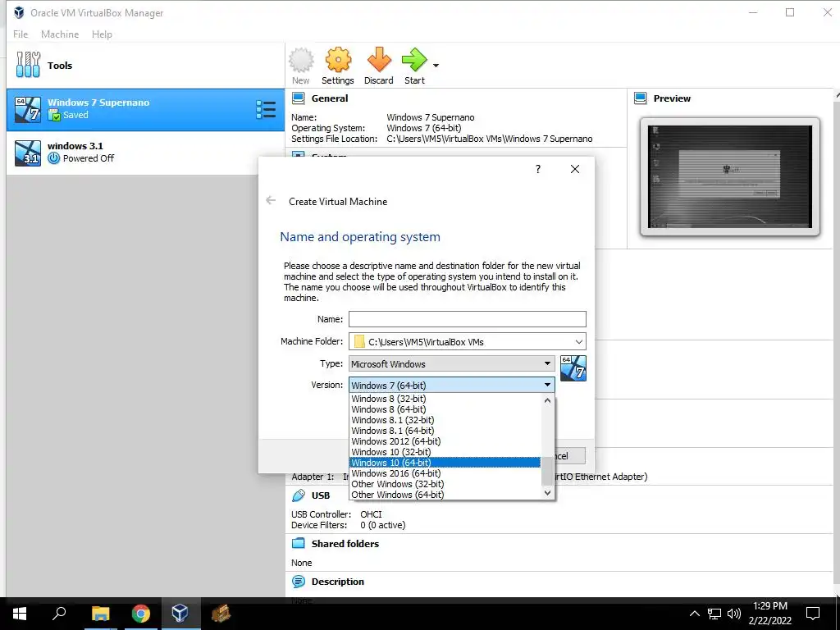
Task: Click the Shared folders header
Action: coord(345,544)
